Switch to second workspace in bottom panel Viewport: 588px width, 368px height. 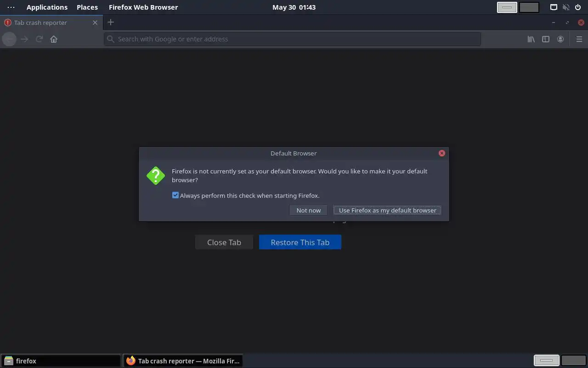coord(573,361)
